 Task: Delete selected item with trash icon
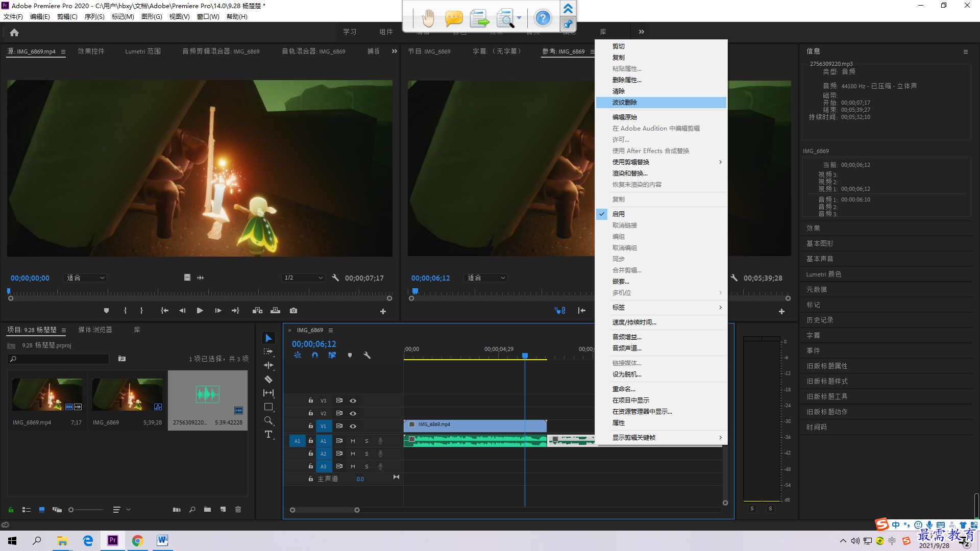pyautogui.click(x=238, y=509)
